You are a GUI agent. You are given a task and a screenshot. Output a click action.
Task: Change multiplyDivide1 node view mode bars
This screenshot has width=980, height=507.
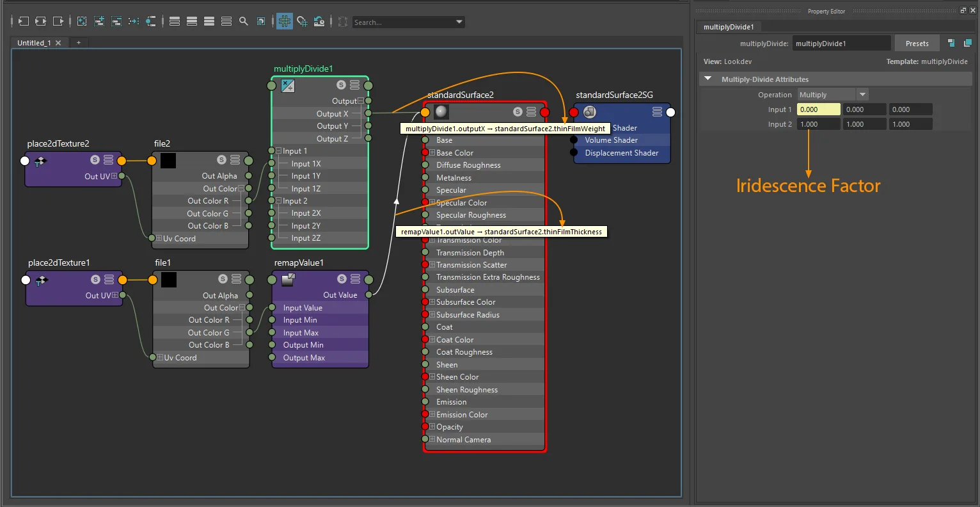click(x=355, y=84)
